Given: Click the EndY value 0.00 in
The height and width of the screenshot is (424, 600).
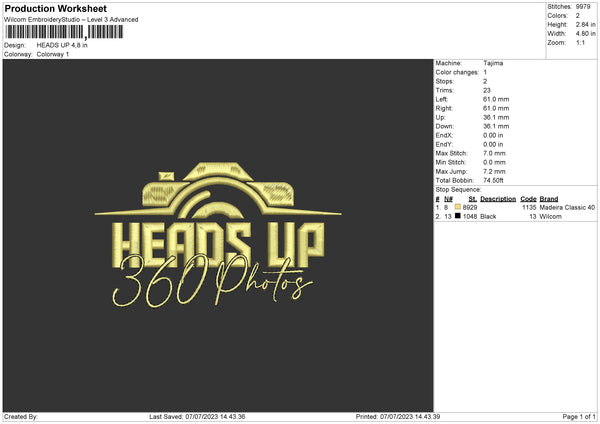Looking at the screenshot, I should (493, 144).
